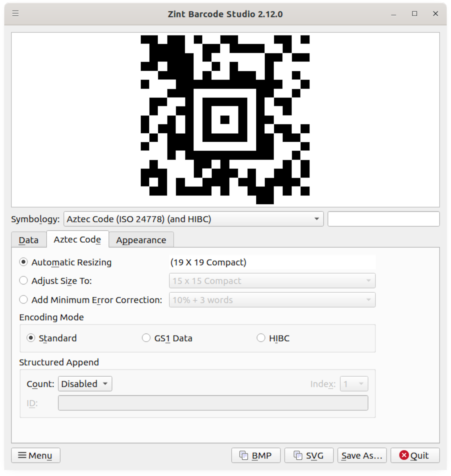The image size is (451, 476).
Task: Enable Add Minimum Error Correction option
Action: [23, 300]
